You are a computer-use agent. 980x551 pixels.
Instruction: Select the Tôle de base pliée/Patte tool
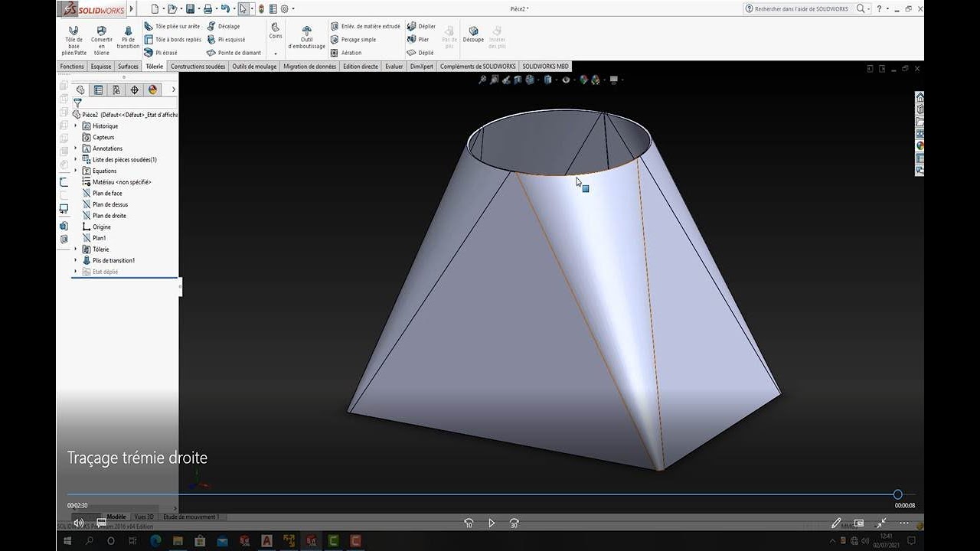point(74,41)
